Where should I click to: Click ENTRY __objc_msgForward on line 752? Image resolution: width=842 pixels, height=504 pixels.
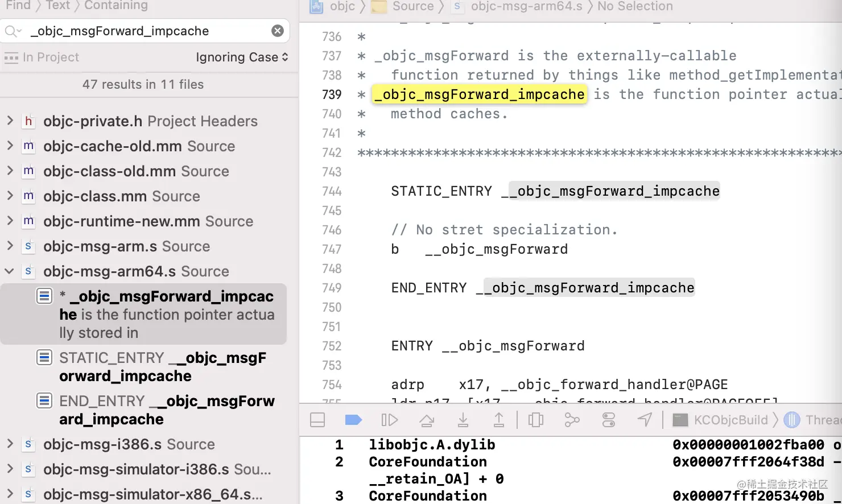click(x=488, y=346)
